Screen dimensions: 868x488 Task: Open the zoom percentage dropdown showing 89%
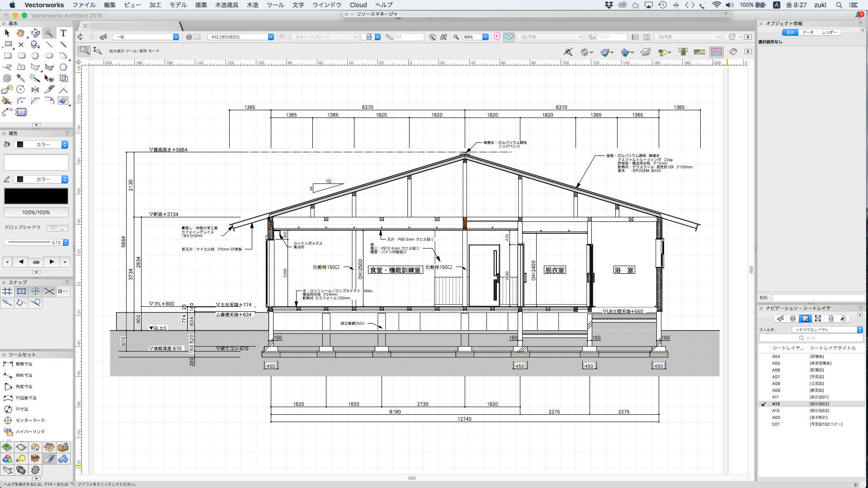coord(485,37)
